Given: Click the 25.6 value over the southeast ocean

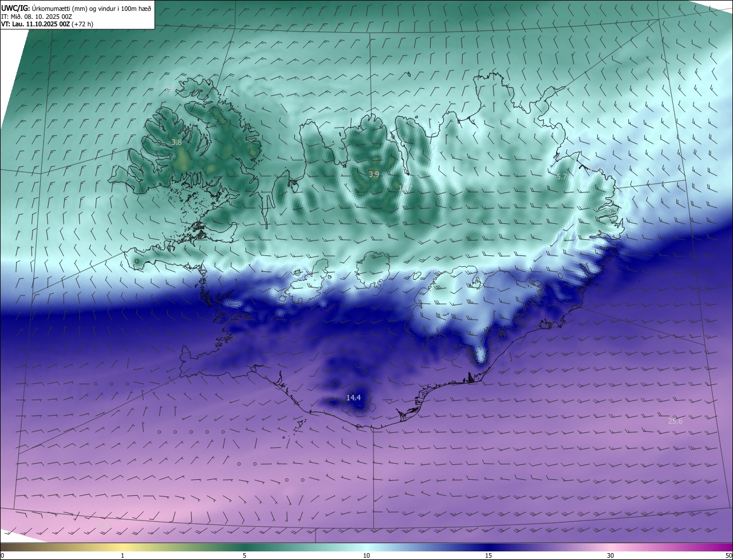Looking at the screenshot, I should [x=675, y=421].
